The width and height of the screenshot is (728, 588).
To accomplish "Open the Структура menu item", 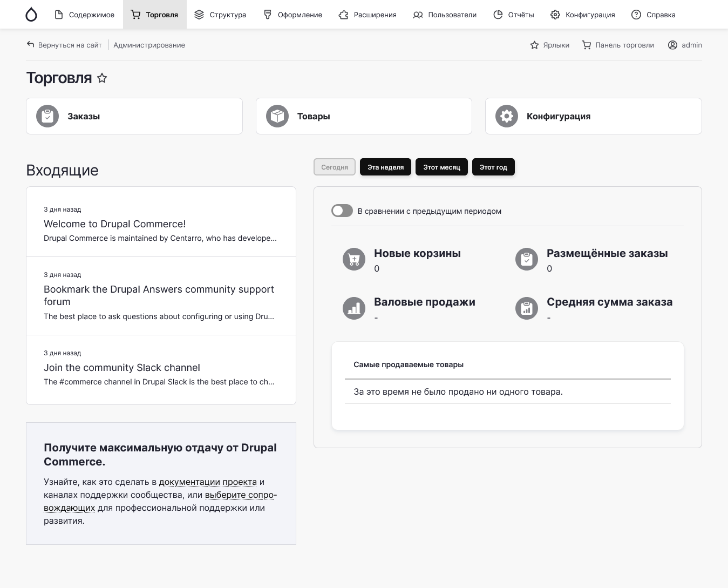I will coord(220,15).
